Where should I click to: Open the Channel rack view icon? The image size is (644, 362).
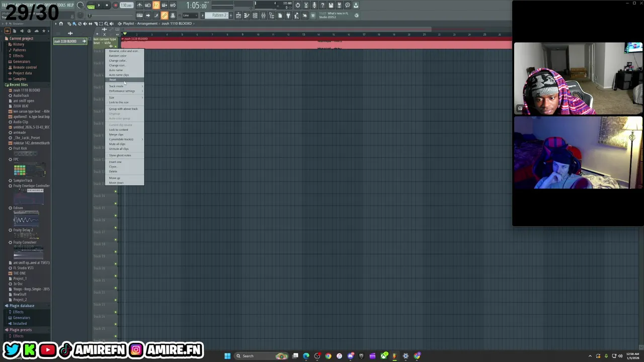click(255, 16)
